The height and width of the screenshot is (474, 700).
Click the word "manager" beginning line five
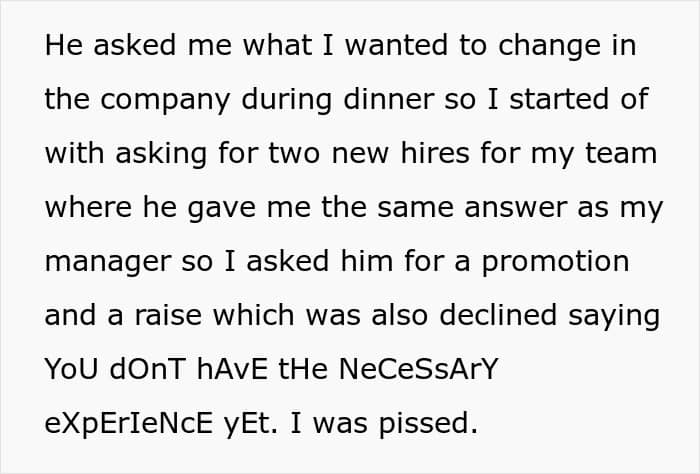(108, 263)
